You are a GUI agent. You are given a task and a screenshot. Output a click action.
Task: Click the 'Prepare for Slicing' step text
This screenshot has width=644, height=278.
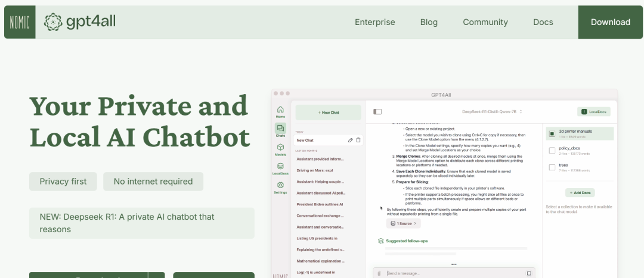tap(412, 182)
